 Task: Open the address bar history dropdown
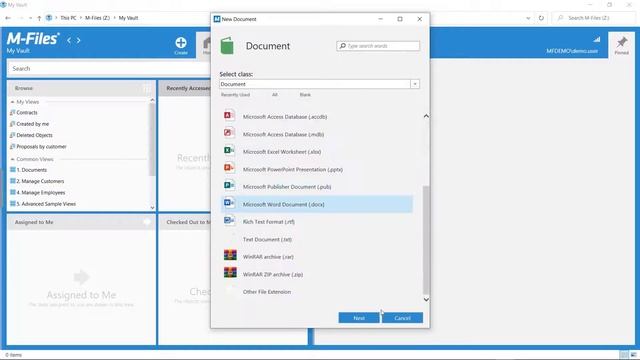tap(528, 18)
